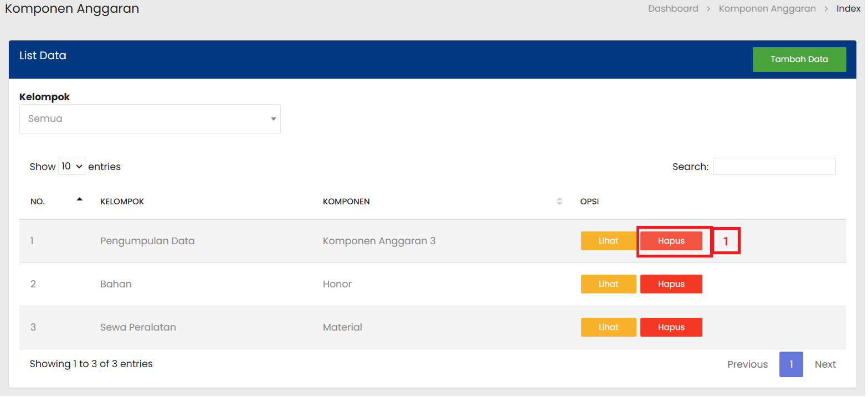
Task: Sort using the KOMPONEN column sort icon
Action: coord(559,202)
